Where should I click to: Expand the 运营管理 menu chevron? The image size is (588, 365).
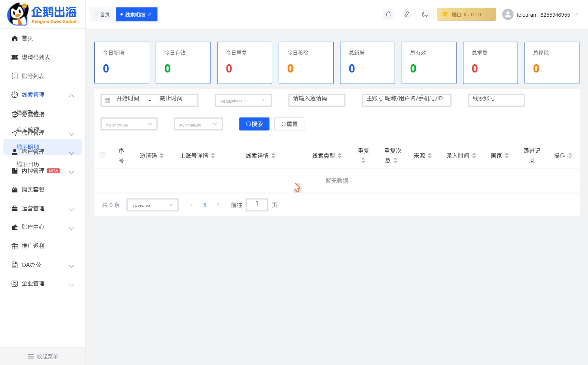pos(72,210)
